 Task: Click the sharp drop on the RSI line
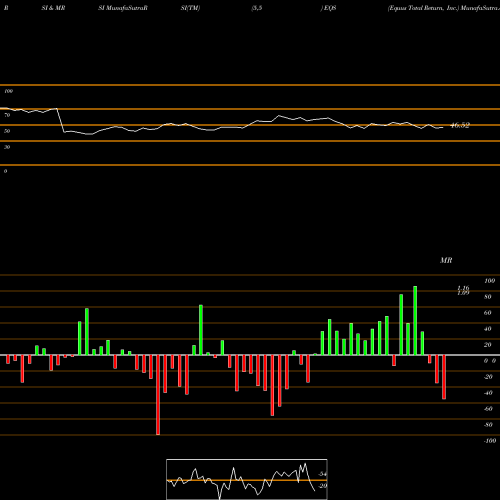click(x=60, y=120)
